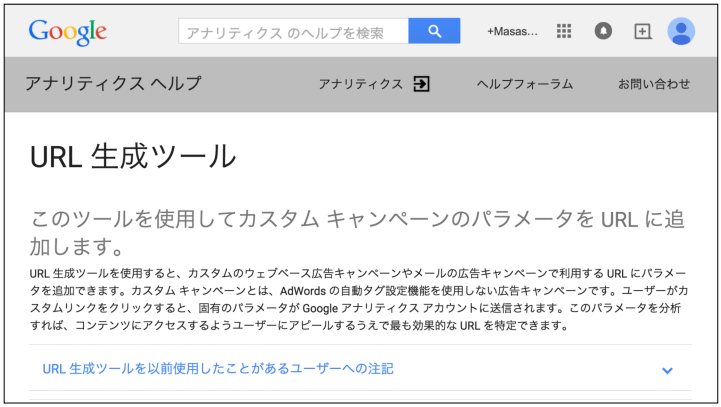Click the paragraph starting URL 生成ツールを使用すると
This screenshot has height=407, width=721.
coord(359,299)
